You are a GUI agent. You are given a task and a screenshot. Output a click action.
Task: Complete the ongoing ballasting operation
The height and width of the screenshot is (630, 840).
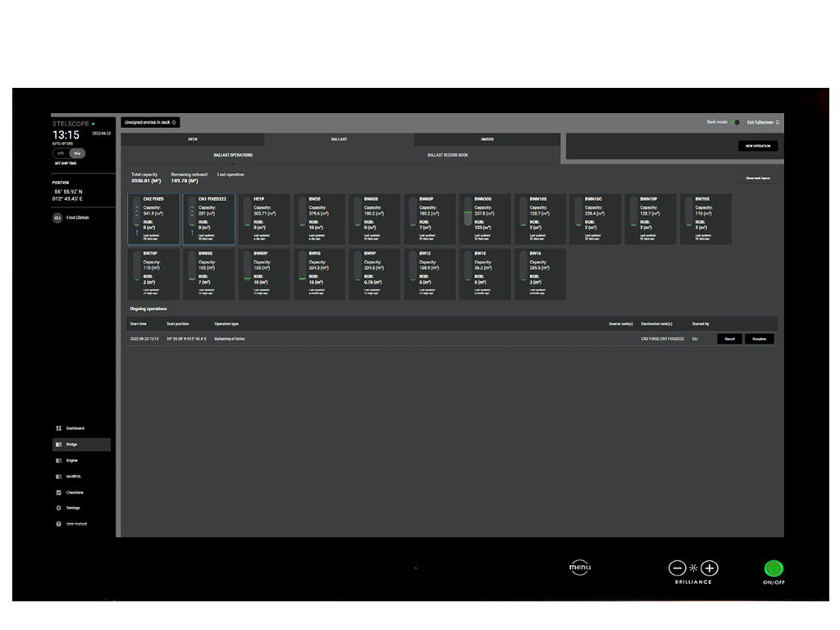coord(759,339)
